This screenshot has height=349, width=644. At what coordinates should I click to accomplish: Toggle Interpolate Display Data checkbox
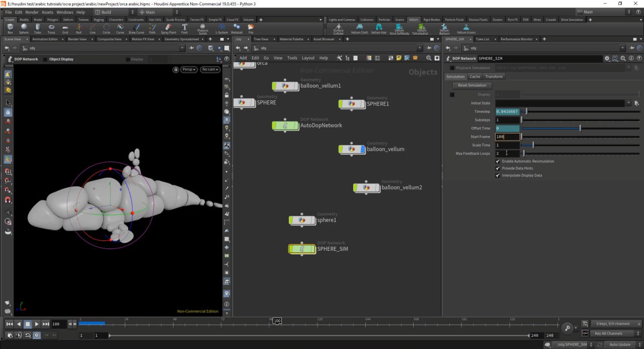tap(498, 175)
